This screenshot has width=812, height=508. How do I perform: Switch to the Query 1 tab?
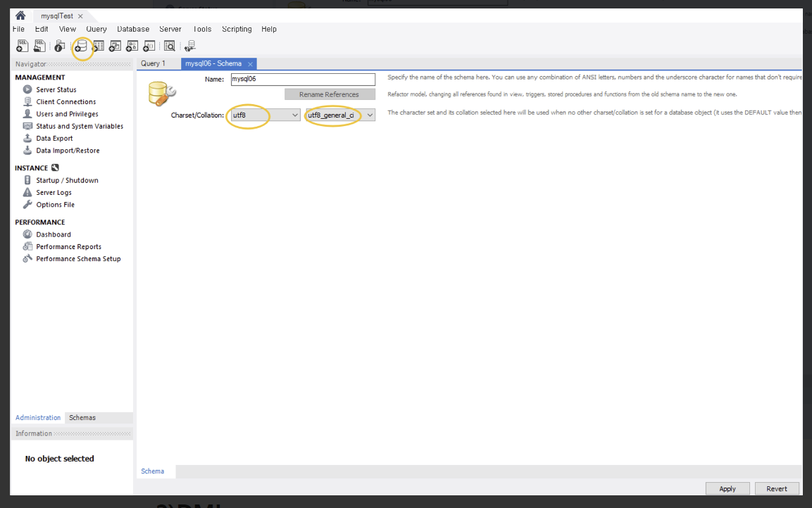(154, 63)
